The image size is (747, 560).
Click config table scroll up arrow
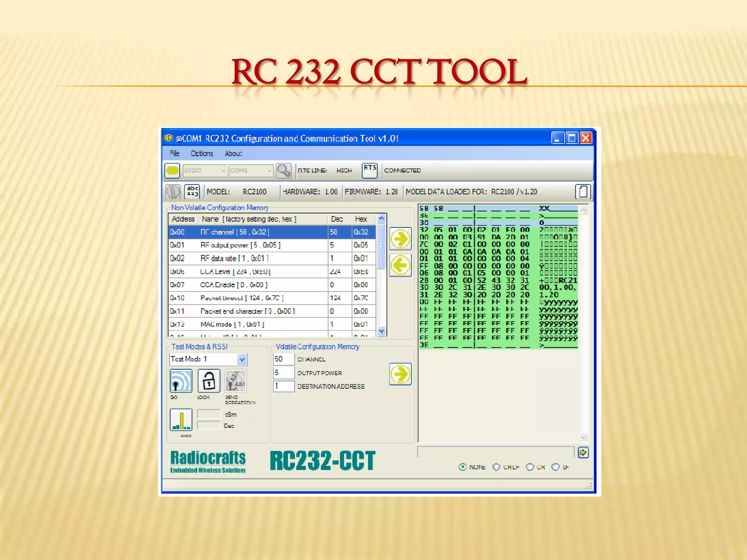click(381, 218)
